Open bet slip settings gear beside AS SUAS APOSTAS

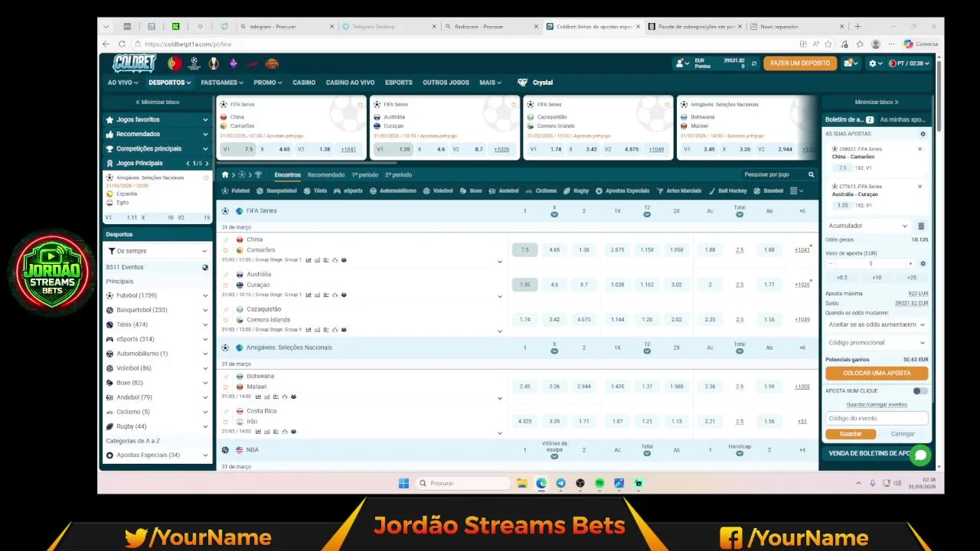(x=923, y=134)
